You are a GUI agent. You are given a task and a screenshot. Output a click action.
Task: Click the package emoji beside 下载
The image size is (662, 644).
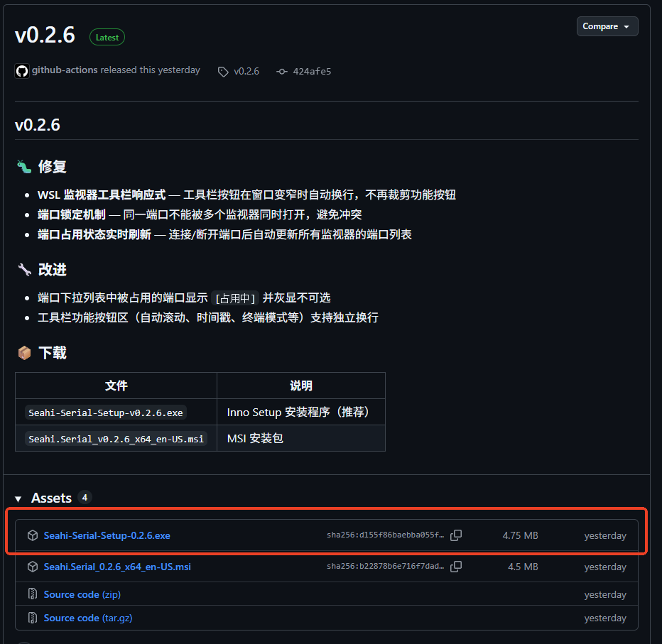pyautogui.click(x=24, y=352)
